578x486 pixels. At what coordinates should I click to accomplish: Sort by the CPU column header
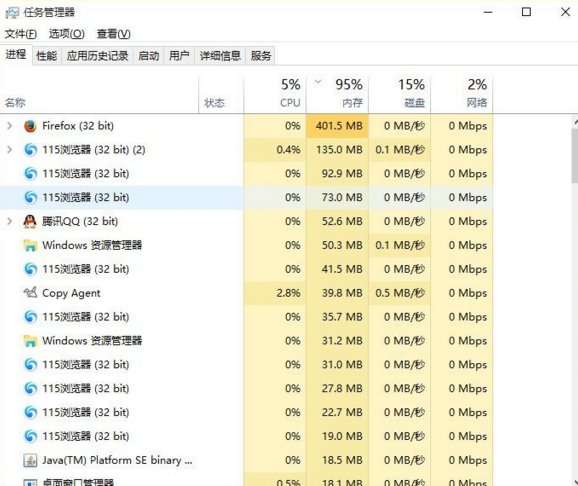coord(275,94)
